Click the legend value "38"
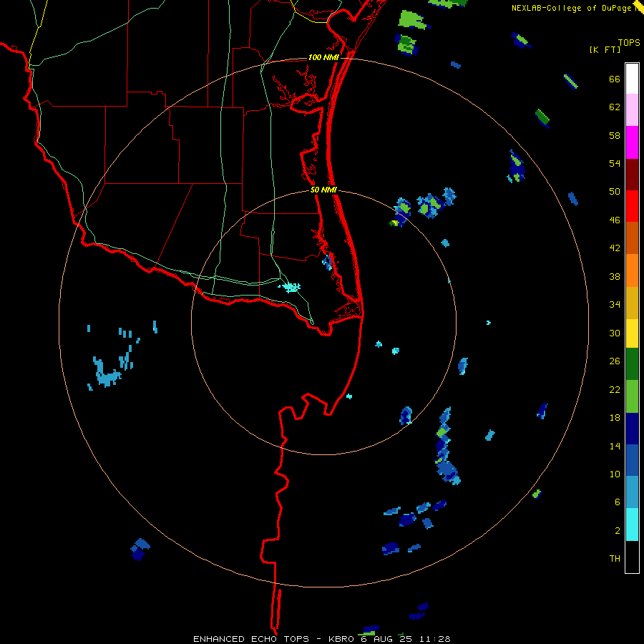The width and height of the screenshot is (644, 644). 615,276
